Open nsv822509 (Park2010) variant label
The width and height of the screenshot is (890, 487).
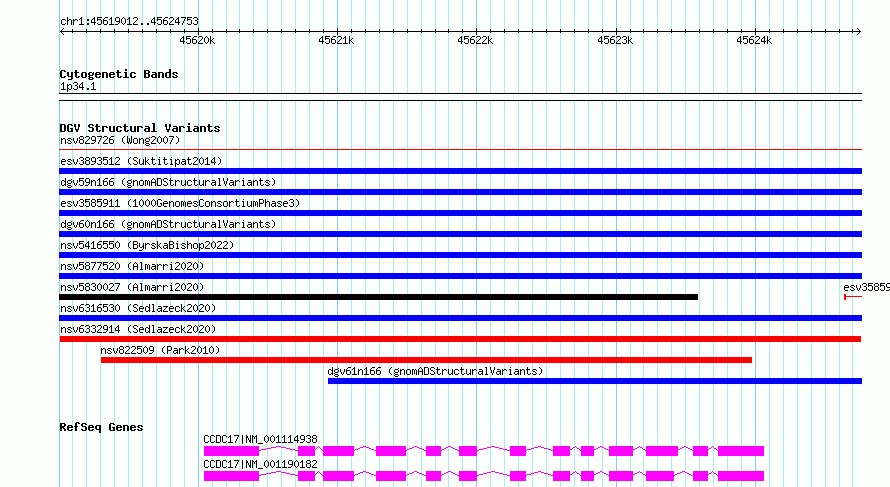pyautogui.click(x=160, y=350)
